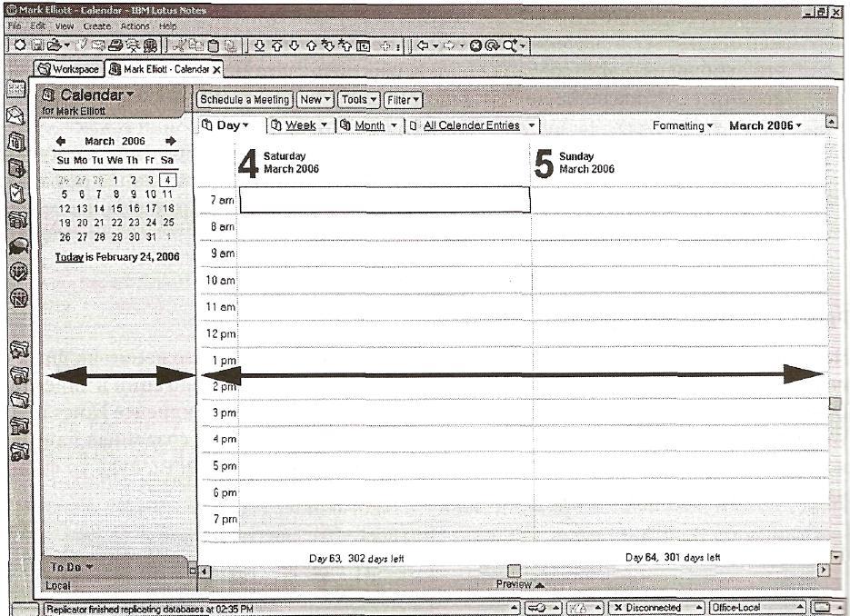Click the Print toolbar icon

coord(115,45)
